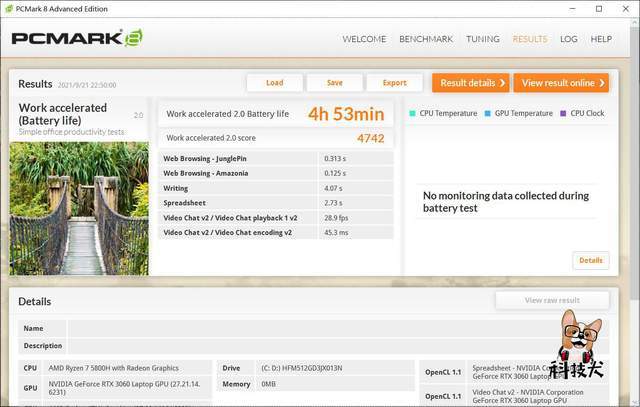
Task: Click View raw result button
Action: (x=552, y=300)
